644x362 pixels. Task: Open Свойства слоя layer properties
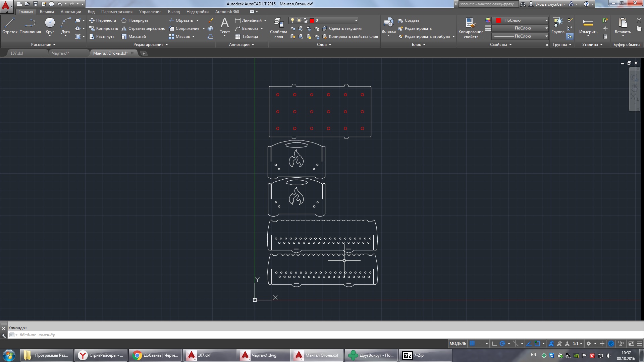pos(278,28)
